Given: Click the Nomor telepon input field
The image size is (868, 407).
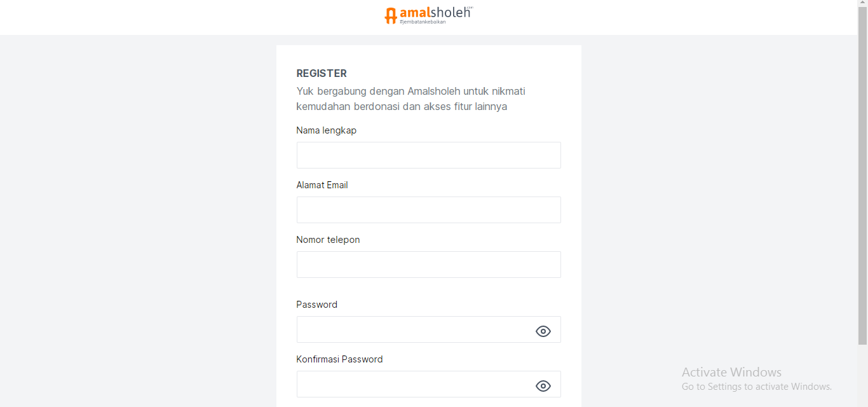Looking at the screenshot, I should [x=428, y=265].
